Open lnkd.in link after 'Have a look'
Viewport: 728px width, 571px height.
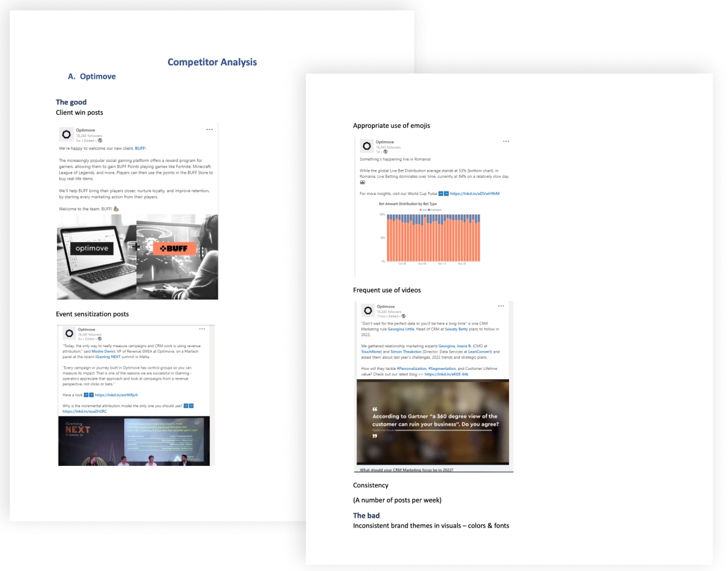click(116, 395)
